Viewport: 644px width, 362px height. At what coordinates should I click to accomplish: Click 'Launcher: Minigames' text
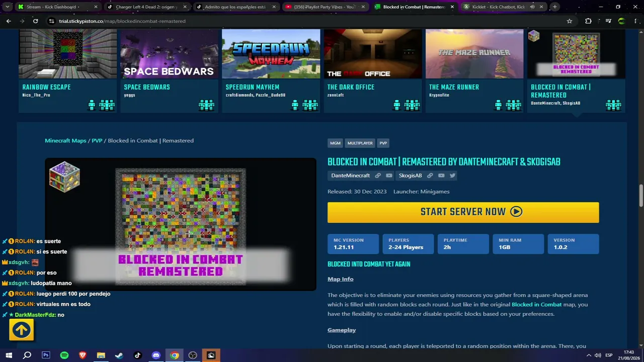[x=422, y=192]
